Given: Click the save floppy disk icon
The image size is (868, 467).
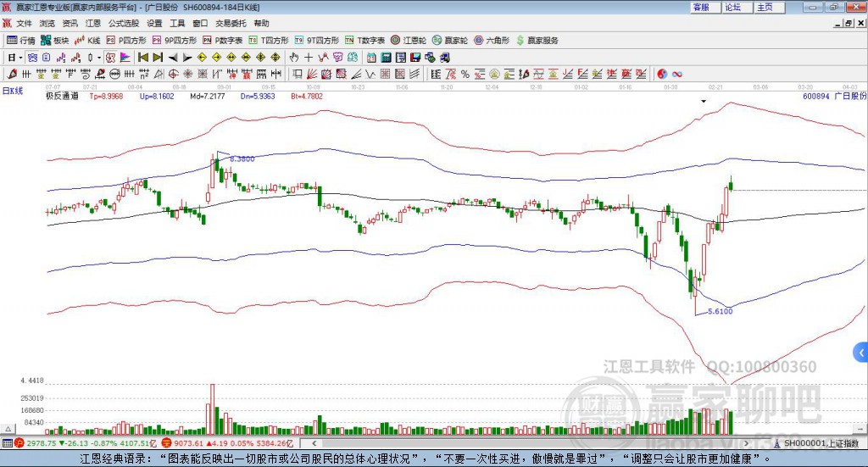Looking at the screenshot, I should click(x=415, y=58).
